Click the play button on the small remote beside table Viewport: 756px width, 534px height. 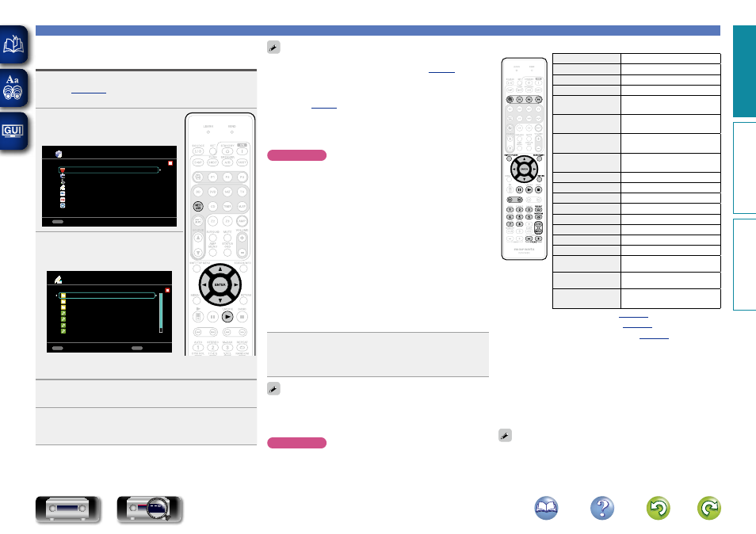pyautogui.click(x=529, y=190)
